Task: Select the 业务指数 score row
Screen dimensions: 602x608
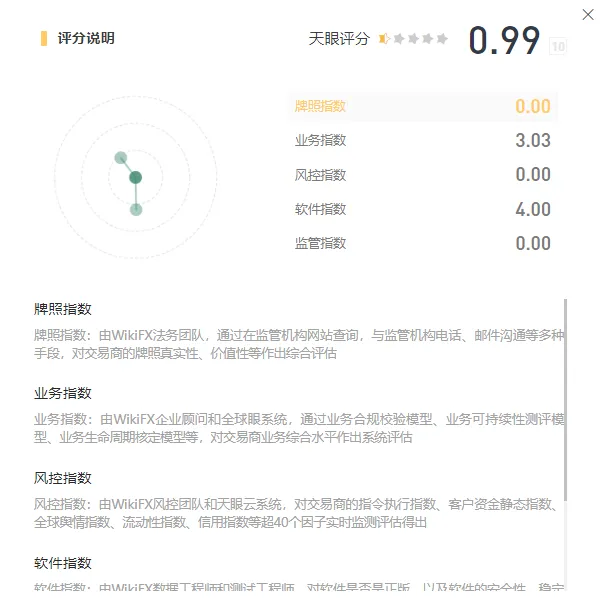Action: click(x=423, y=140)
